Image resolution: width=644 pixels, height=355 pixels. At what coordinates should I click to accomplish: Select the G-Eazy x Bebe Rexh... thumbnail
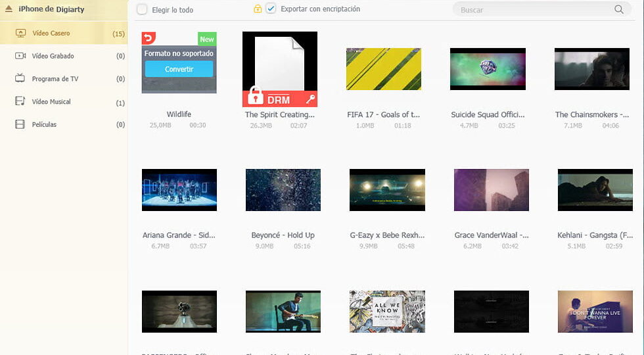coord(387,190)
